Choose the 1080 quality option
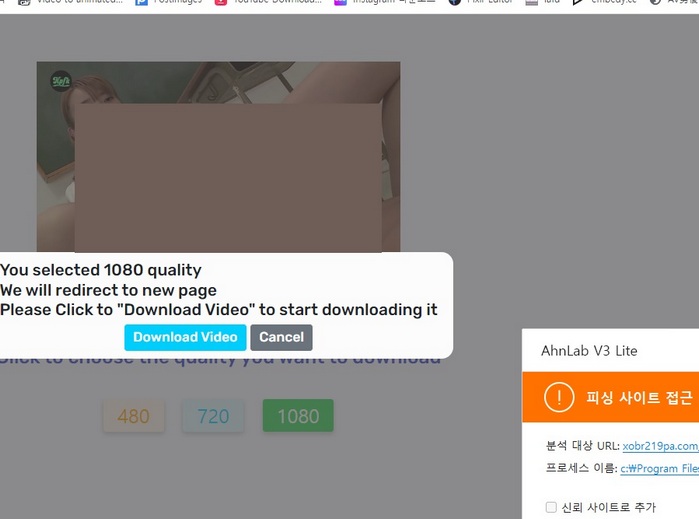Image resolution: width=699 pixels, height=519 pixels. [x=298, y=416]
